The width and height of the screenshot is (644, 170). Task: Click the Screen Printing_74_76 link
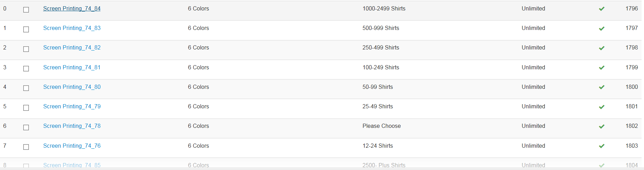point(72,146)
